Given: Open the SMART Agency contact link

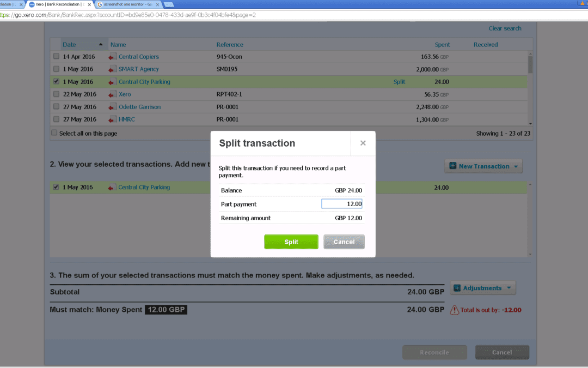Looking at the screenshot, I should click(x=138, y=69).
